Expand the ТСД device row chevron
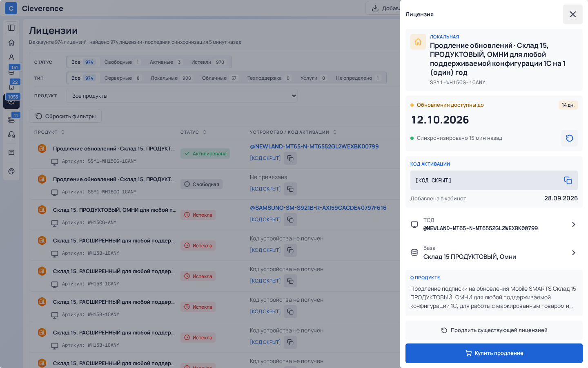Screen dimensions: 588x368 click(x=573, y=224)
